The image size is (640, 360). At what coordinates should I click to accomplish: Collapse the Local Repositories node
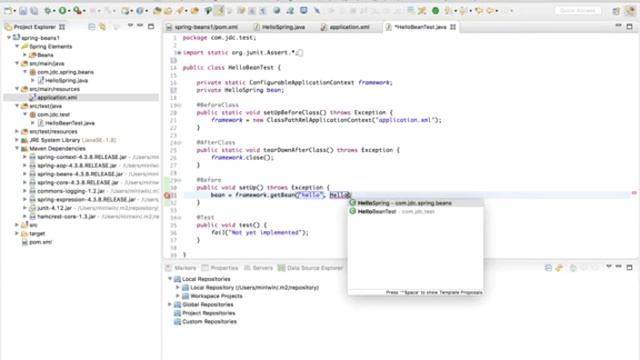click(x=170, y=279)
